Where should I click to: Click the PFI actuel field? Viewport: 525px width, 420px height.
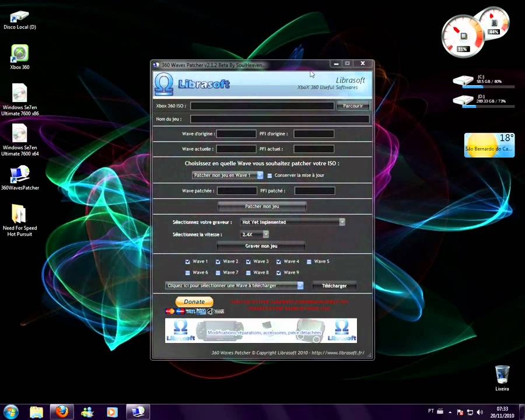(x=314, y=149)
